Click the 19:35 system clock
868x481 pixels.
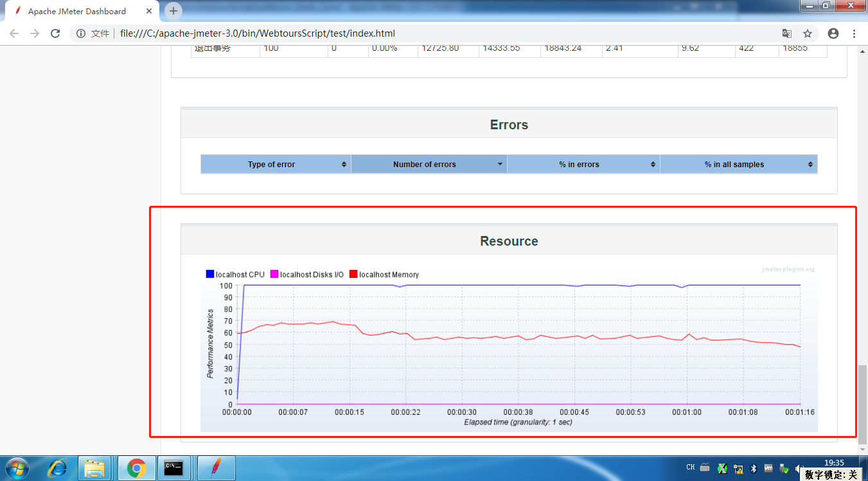tap(834, 462)
